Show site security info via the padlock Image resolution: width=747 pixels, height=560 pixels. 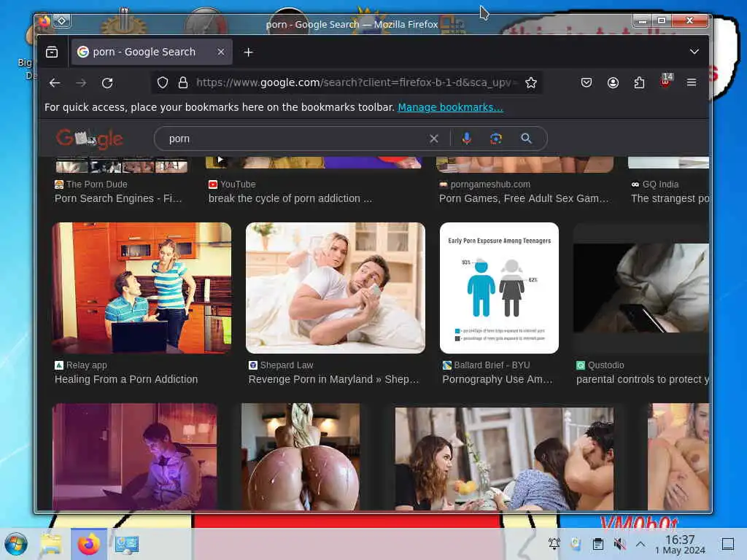182,83
